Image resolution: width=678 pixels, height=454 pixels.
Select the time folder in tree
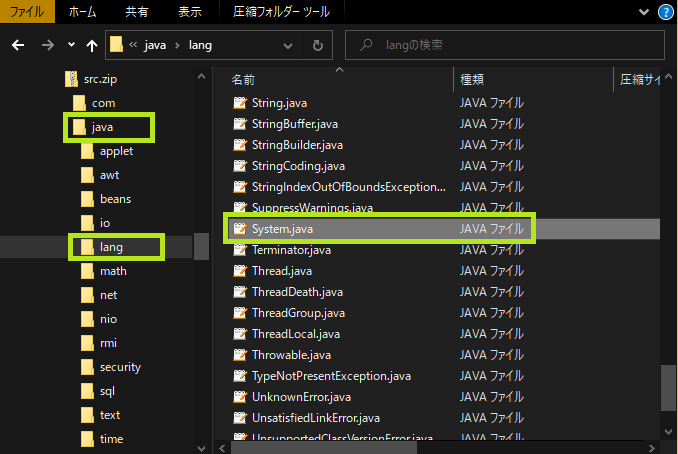112,439
